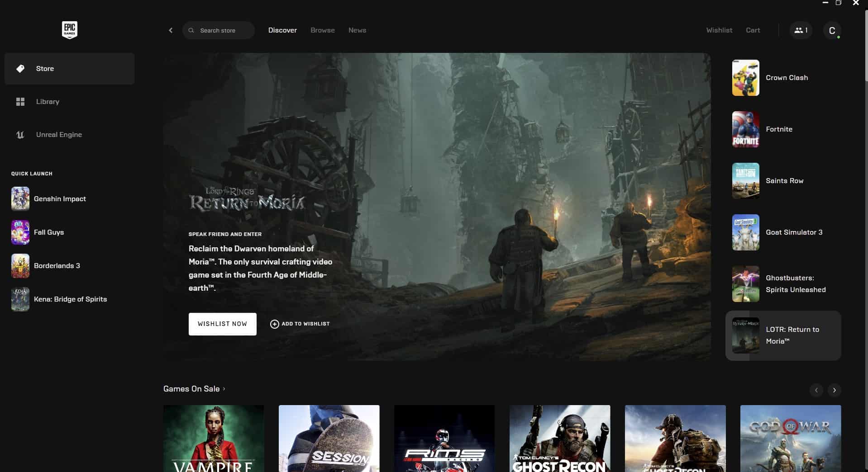The width and height of the screenshot is (868, 472).
Task: Click the Wishlist Now button
Action: click(x=222, y=324)
